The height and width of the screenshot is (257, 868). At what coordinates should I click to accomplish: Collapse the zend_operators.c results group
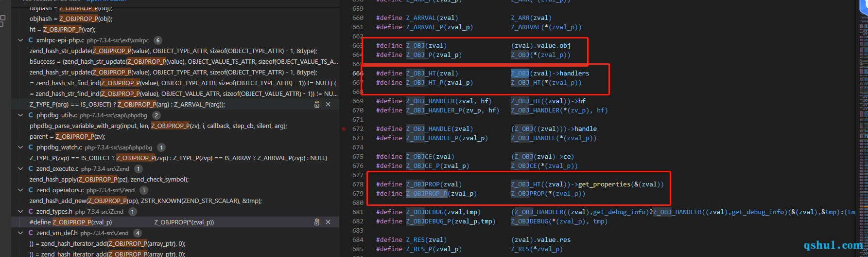coord(20,190)
